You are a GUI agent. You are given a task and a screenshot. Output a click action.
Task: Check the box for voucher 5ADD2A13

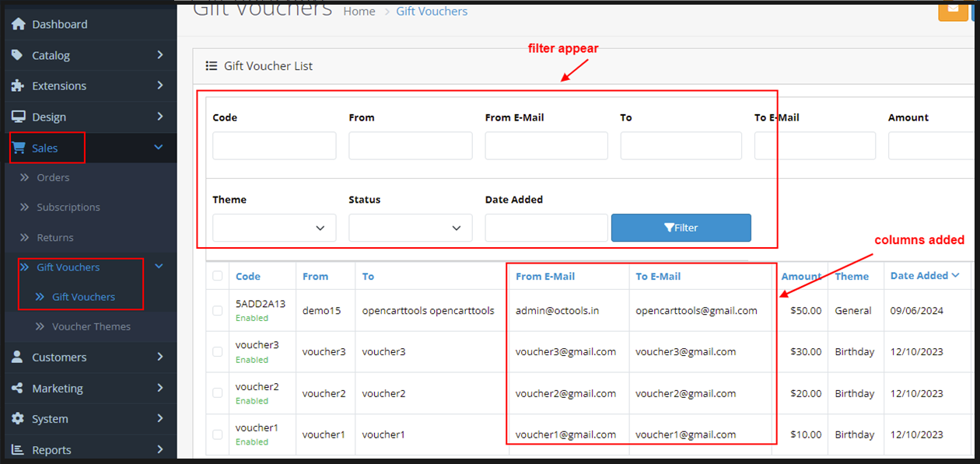pos(217,310)
